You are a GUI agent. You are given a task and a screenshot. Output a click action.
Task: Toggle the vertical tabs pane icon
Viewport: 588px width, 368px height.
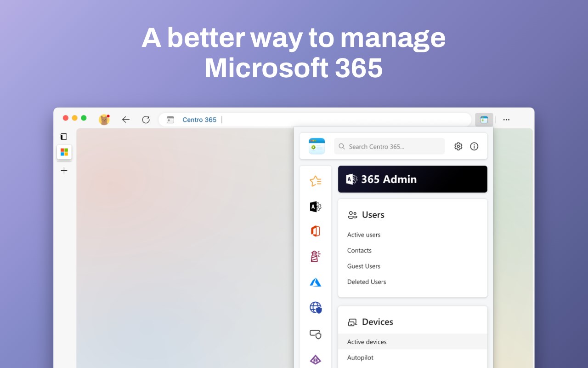pyautogui.click(x=64, y=137)
